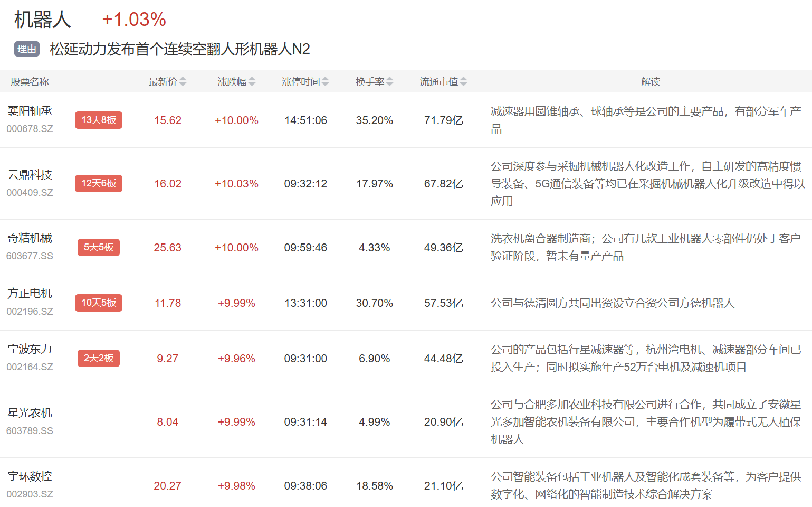Sort by 最新价 using its sort arrows

(x=183, y=82)
